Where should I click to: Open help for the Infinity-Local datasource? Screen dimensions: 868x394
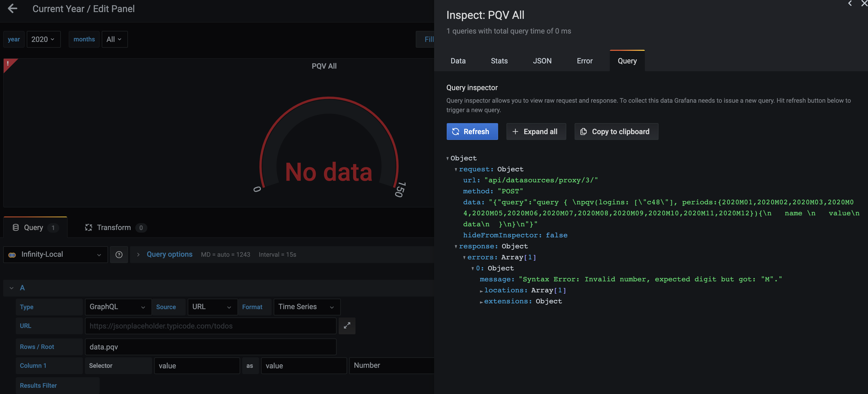pos(119,255)
